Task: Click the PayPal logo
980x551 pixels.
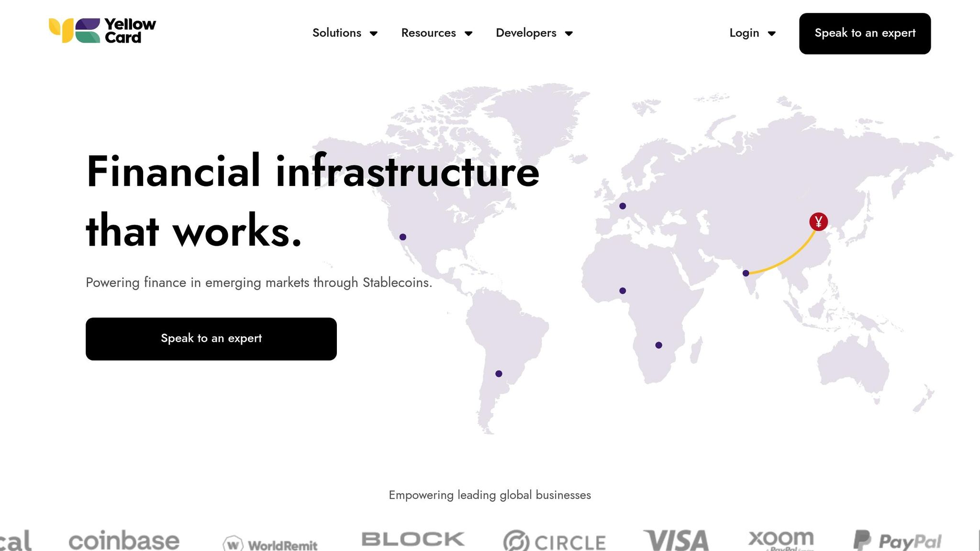Action: [898, 541]
